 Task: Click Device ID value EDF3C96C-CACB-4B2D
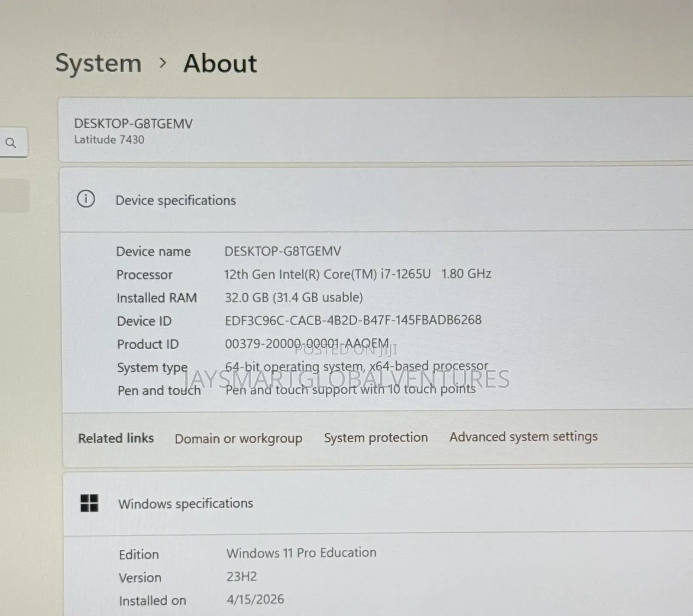click(353, 320)
